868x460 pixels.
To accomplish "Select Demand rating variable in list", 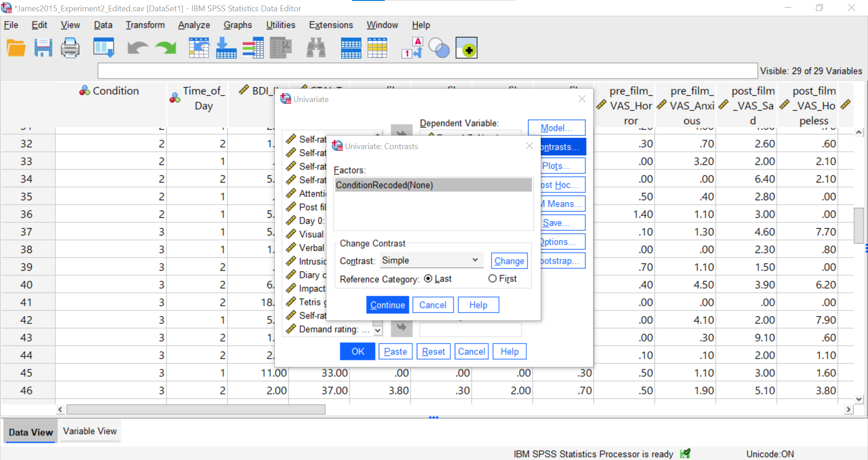I will 329,329.
